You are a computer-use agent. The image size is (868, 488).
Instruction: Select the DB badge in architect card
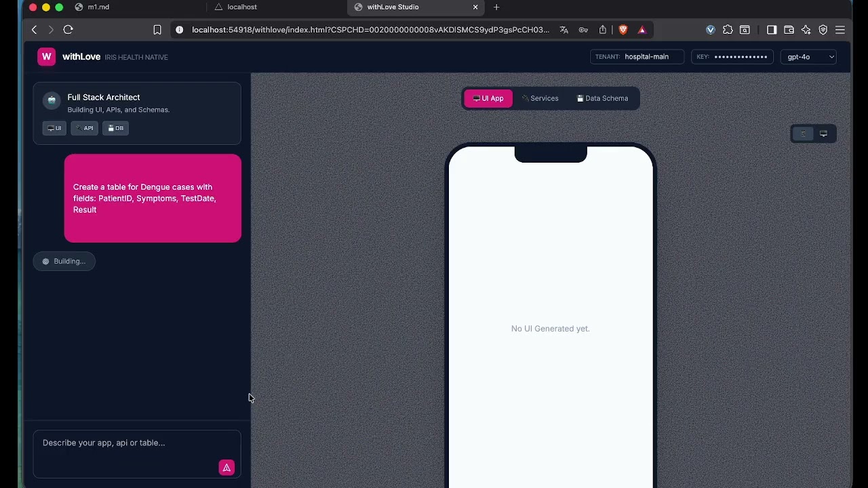coord(116,128)
